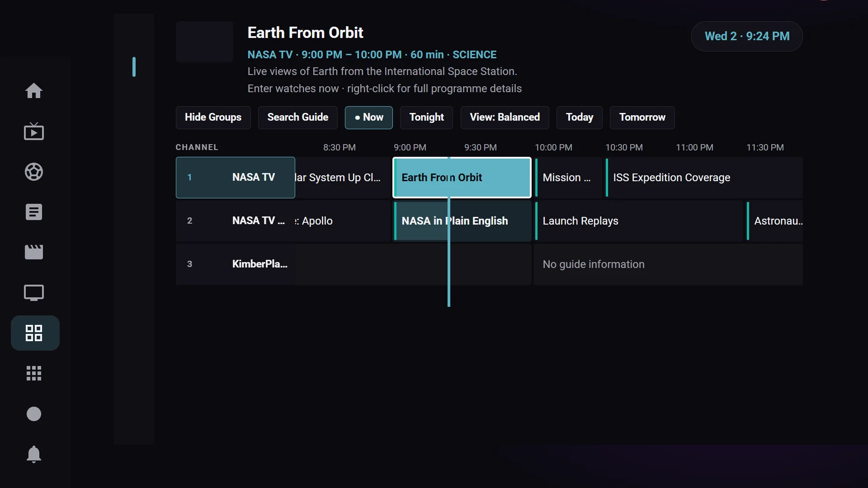Select Launch Replays programme
Image resolution: width=868 pixels, height=488 pixels.
pyautogui.click(x=639, y=221)
